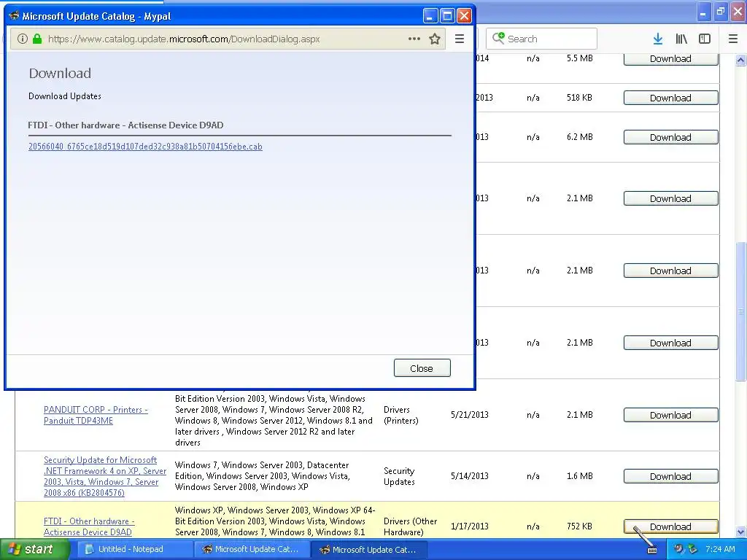Click the popup window Mypal title icon

coord(14,16)
